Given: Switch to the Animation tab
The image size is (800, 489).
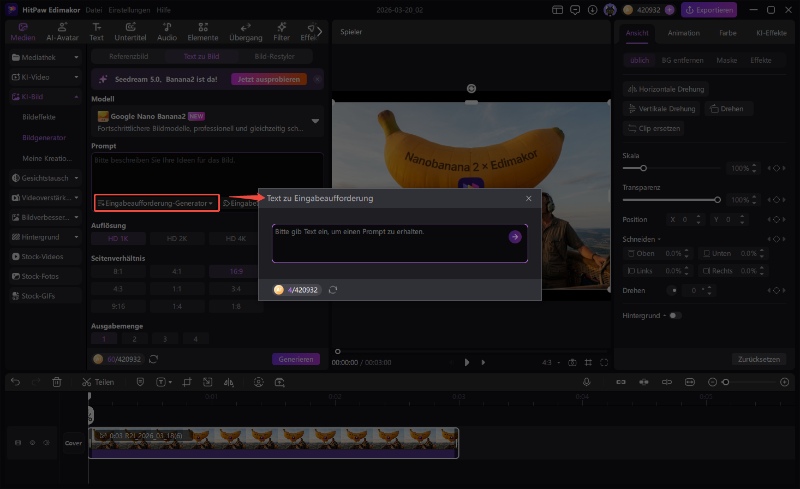Looking at the screenshot, I should coord(684,33).
